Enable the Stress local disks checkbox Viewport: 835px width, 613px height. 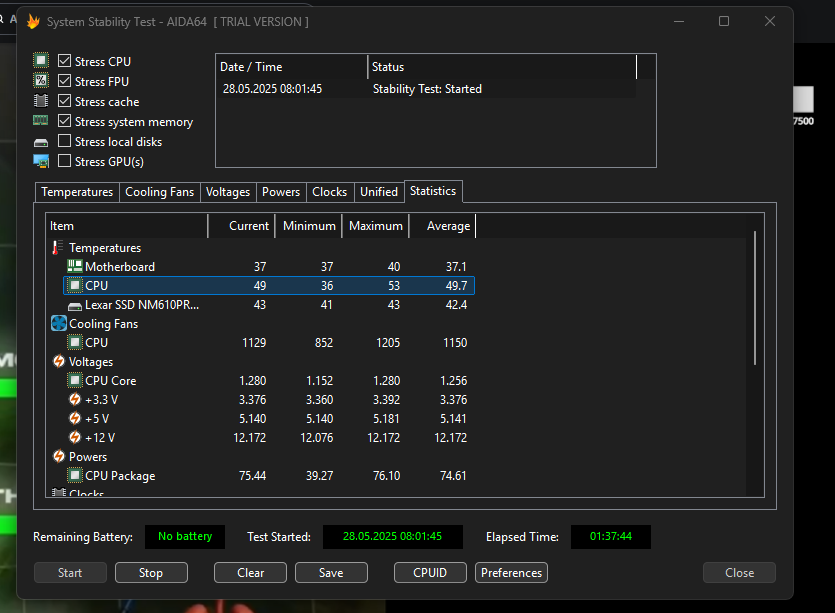tap(64, 141)
